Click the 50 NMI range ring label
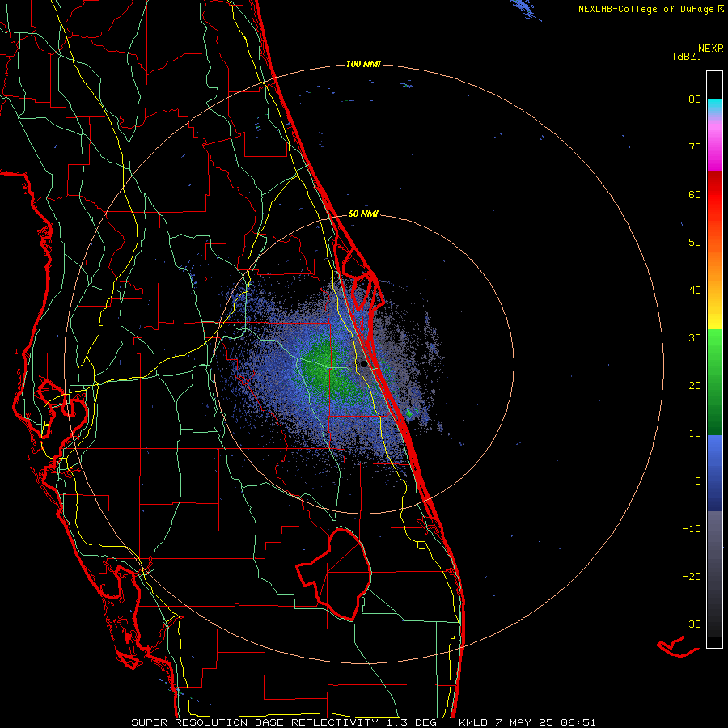Image resolution: width=728 pixels, height=728 pixels. 363,214
